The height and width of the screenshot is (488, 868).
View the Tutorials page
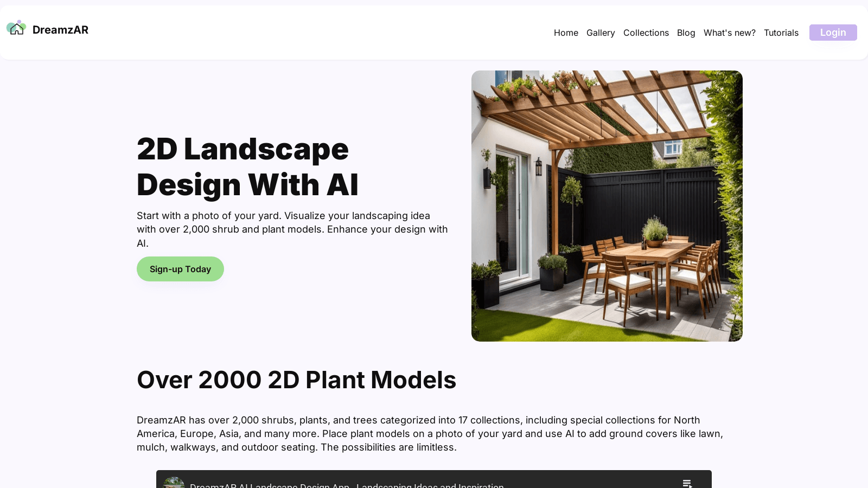coord(781,33)
